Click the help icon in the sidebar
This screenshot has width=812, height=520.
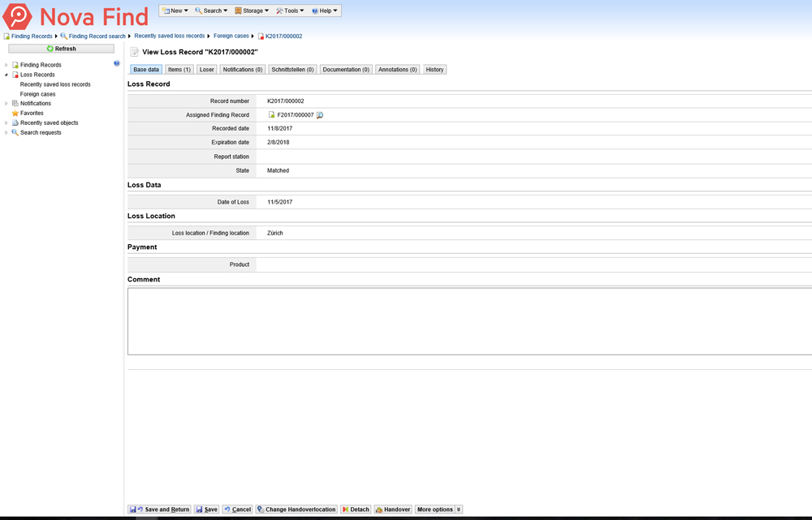pyautogui.click(x=117, y=63)
